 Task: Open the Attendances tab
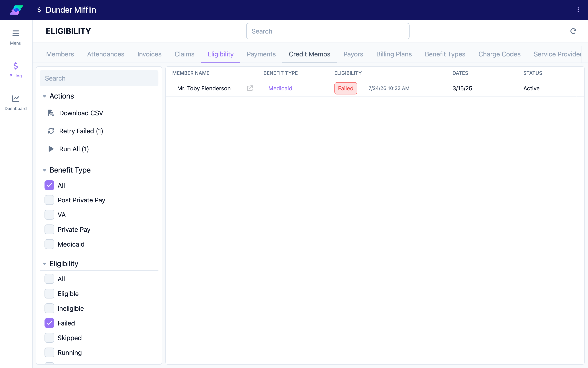(x=106, y=54)
